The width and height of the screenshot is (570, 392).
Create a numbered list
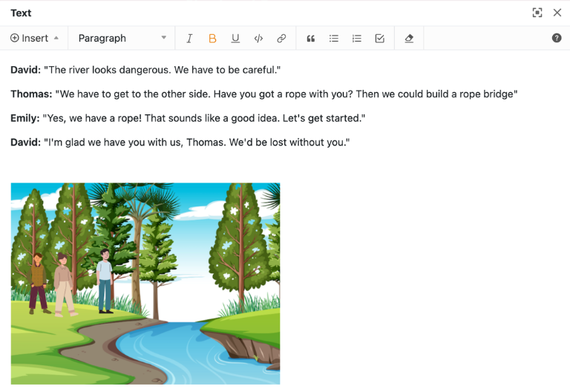[357, 39]
